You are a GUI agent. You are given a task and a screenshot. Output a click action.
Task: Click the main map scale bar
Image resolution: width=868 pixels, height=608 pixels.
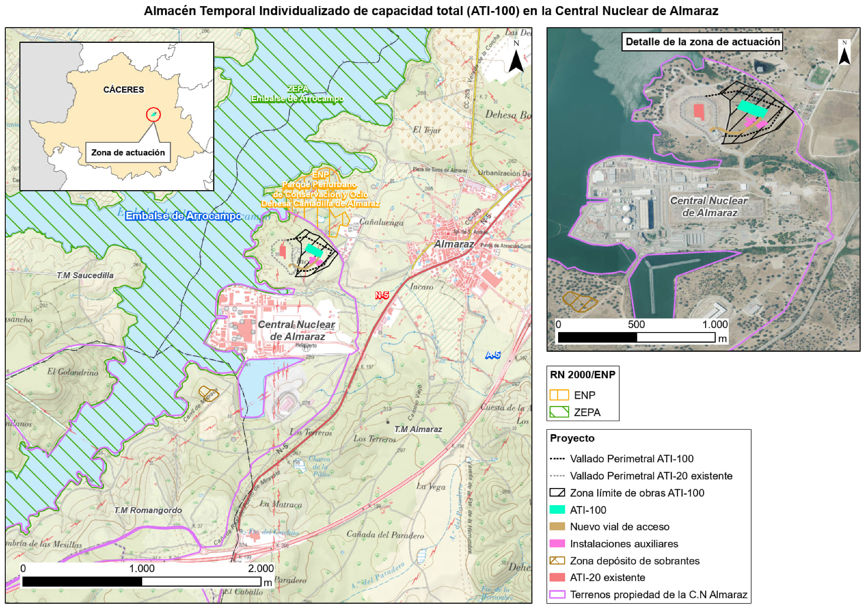pyautogui.click(x=142, y=581)
